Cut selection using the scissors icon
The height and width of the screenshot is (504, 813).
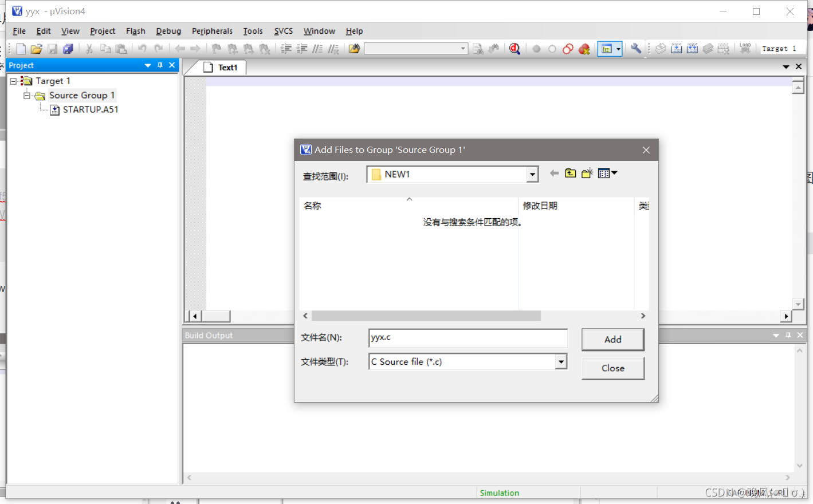89,49
